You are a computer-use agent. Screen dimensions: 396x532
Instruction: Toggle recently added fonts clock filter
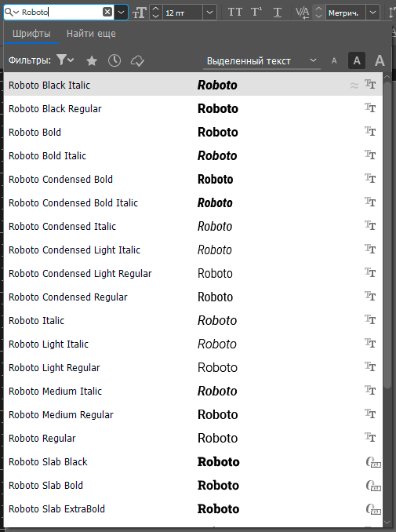pos(114,60)
